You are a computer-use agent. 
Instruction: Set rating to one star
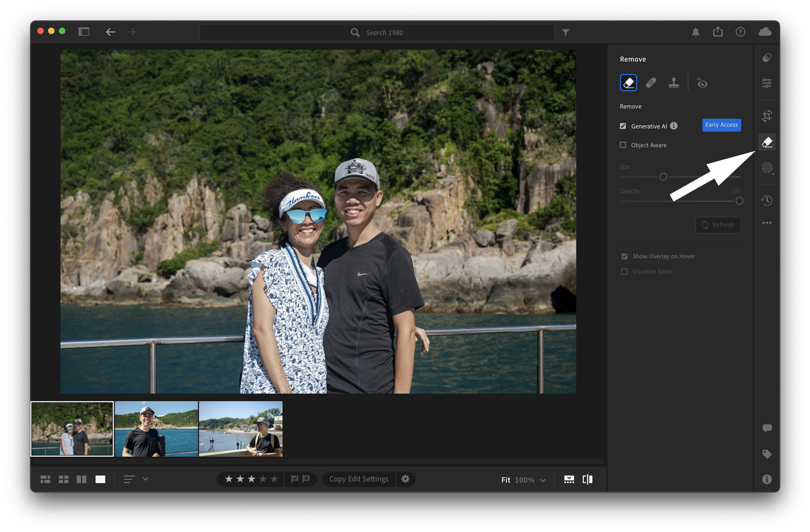point(229,479)
